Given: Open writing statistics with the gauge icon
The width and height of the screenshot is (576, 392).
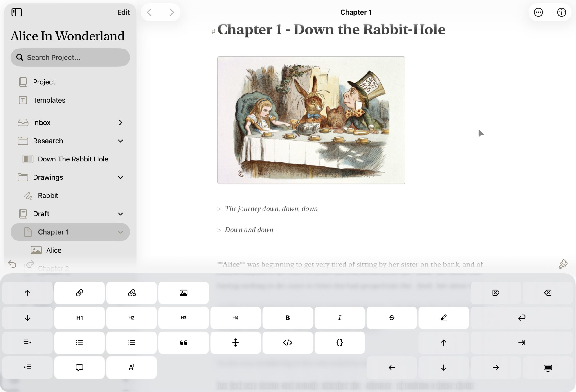Looking at the screenshot, I should [561, 12].
